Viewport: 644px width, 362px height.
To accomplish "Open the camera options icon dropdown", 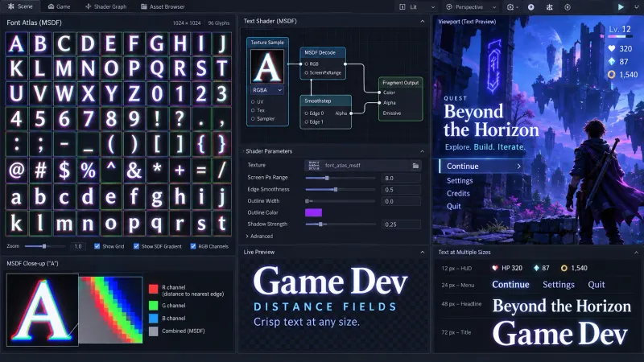I will [x=512, y=7].
